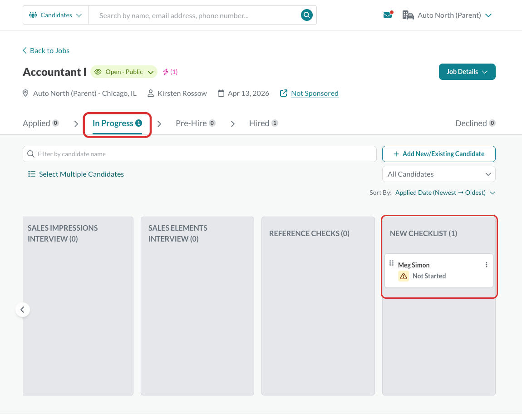
Task: Click the REFERENCE CHECKS (0) column header
Action: point(309,233)
